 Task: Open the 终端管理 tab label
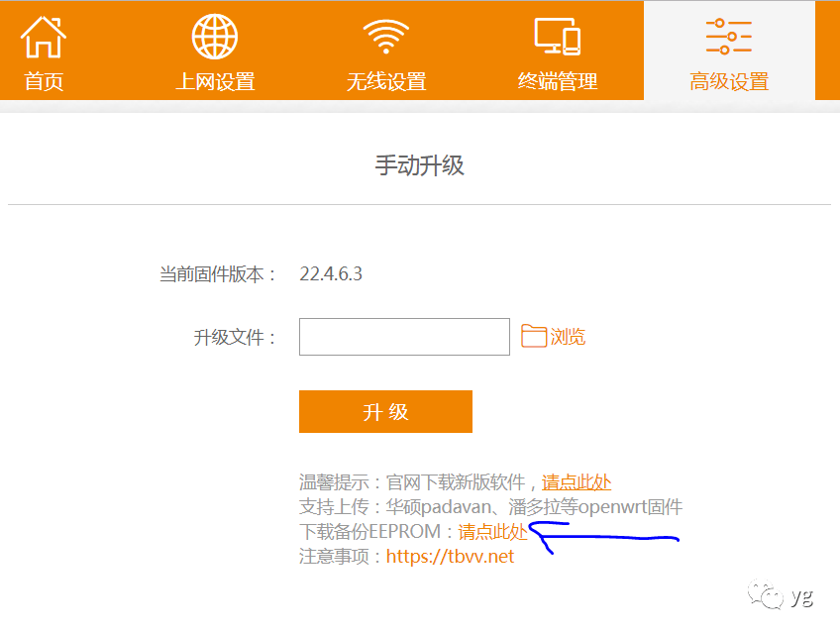558,82
